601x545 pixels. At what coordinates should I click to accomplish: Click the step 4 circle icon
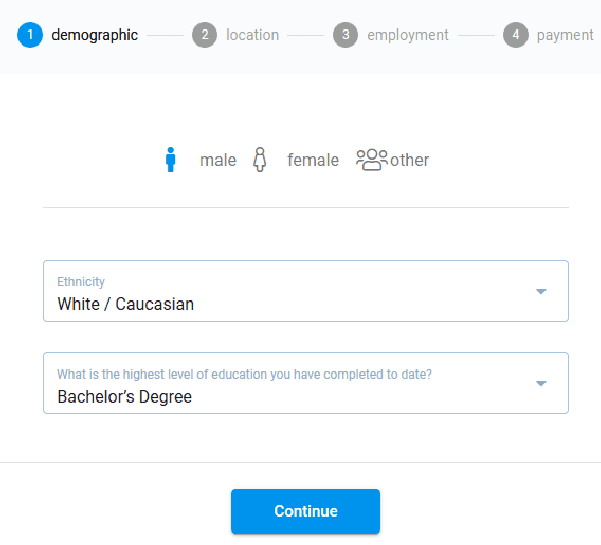(516, 35)
